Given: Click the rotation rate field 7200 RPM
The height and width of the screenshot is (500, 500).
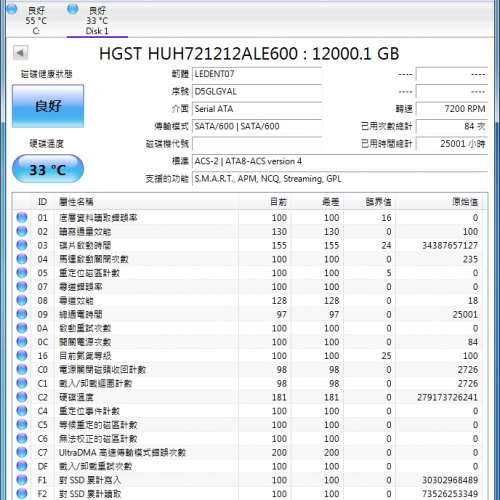Looking at the screenshot, I should (452, 109).
